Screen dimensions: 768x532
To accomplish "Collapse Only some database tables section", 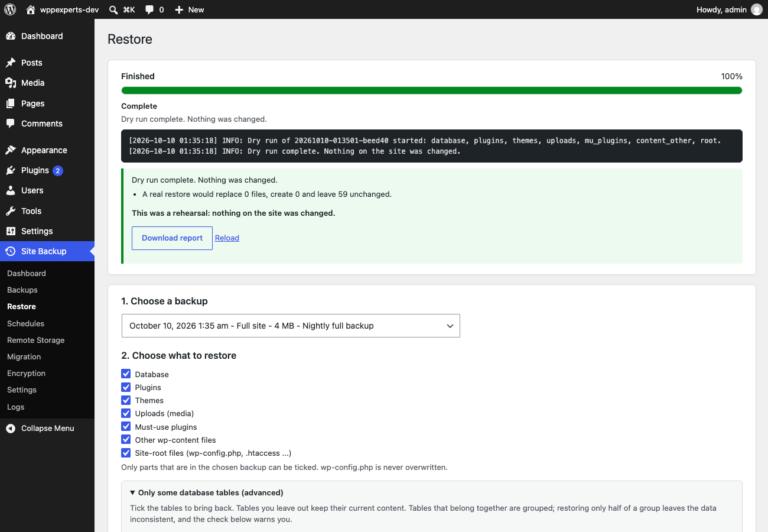I will point(207,493).
